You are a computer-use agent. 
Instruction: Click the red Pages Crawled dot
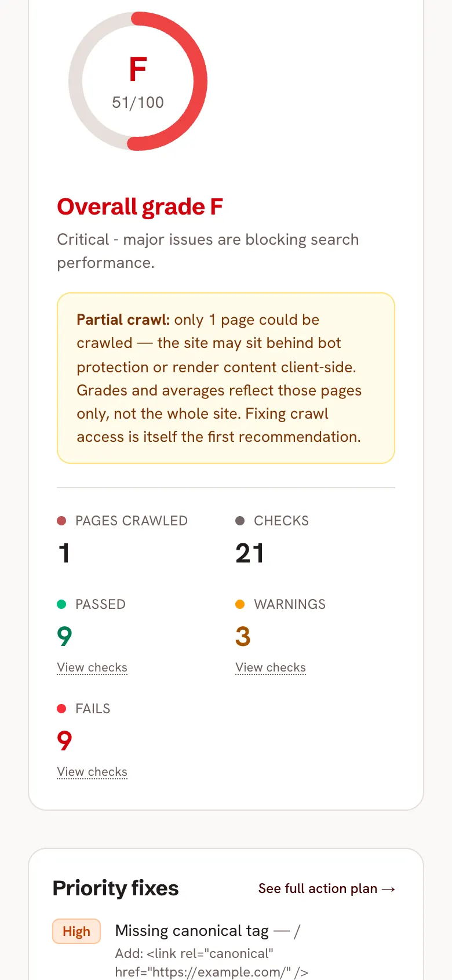pos(61,521)
